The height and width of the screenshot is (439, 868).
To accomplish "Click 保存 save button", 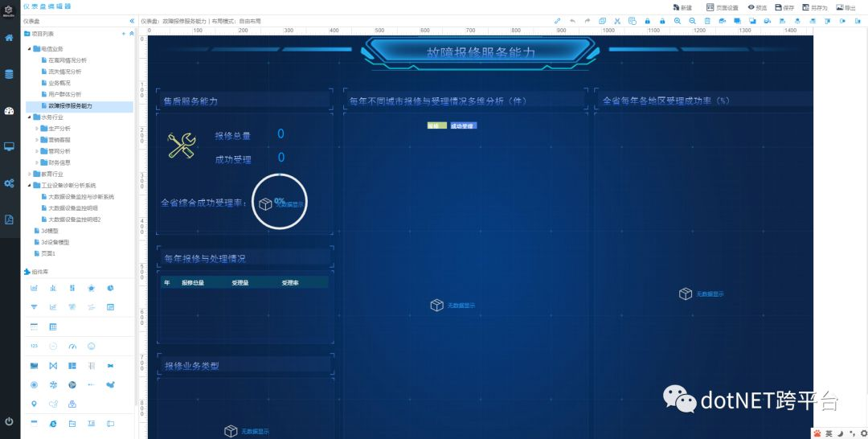I will click(784, 7).
